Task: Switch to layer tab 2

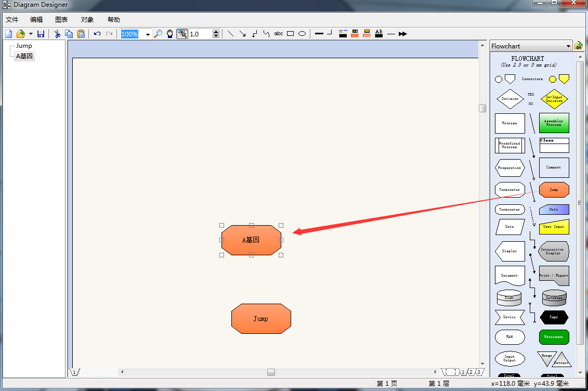Action: click(471, 372)
